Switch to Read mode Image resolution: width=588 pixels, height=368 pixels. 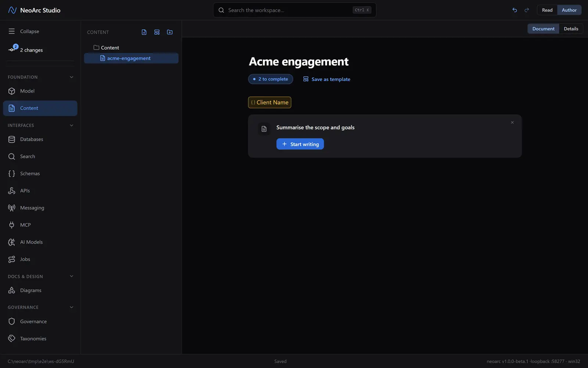547,10
